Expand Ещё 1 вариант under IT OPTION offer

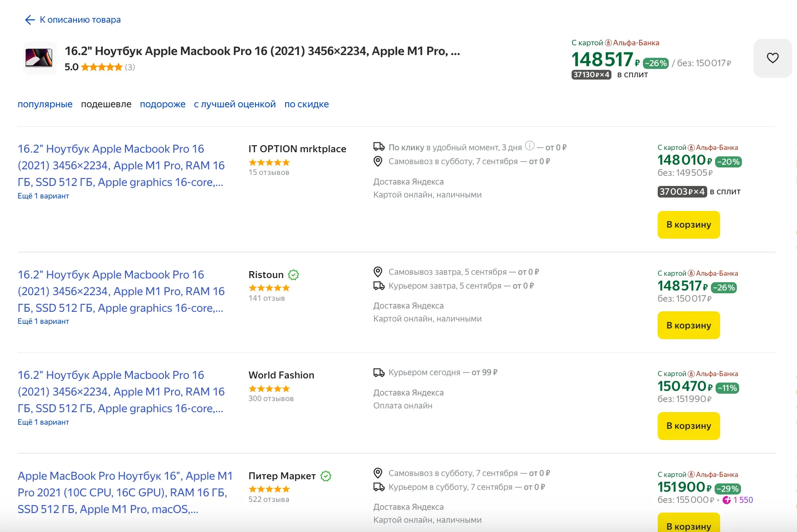[43, 196]
